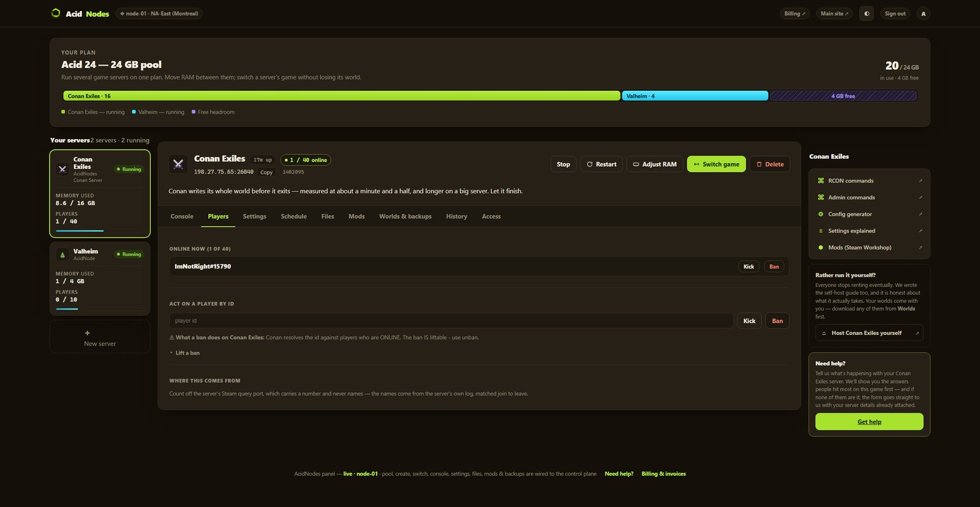The width and height of the screenshot is (980, 507).
Task: Open the Files tab
Action: pos(328,216)
